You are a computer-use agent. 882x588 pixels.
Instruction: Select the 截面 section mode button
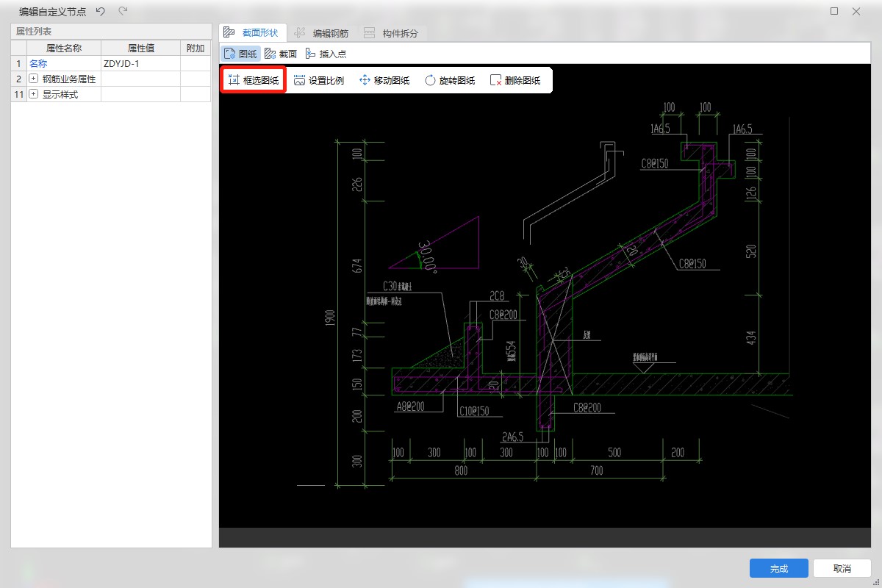click(281, 54)
